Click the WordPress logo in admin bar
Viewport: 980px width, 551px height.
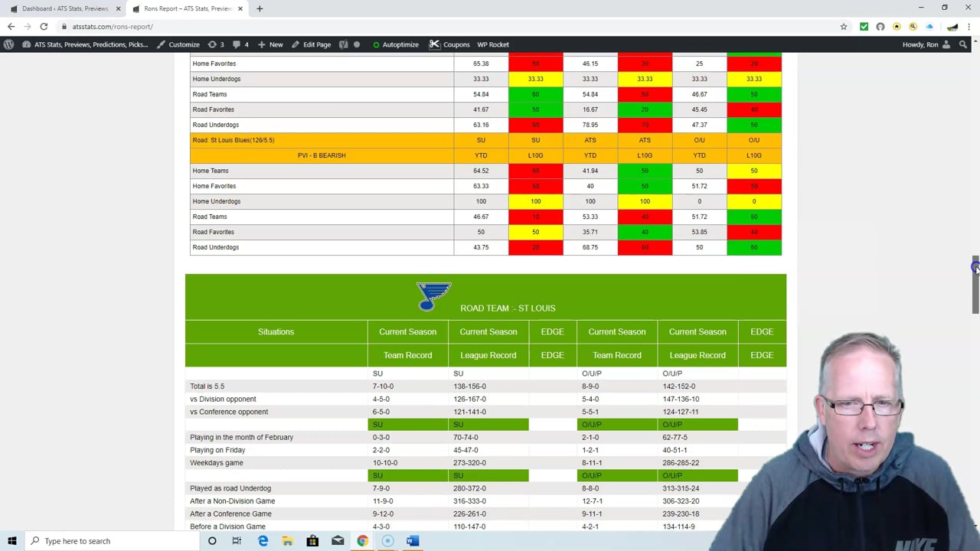(8, 44)
